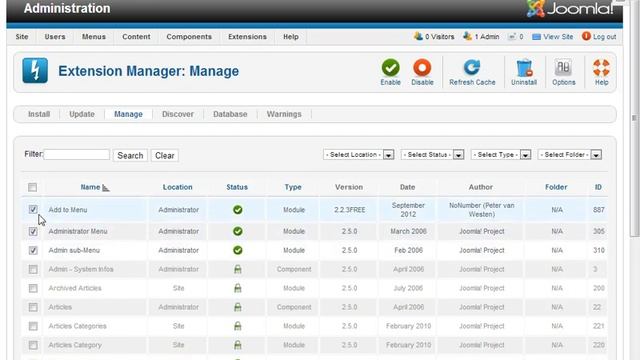Sort by the Folder column header

(556, 187)
